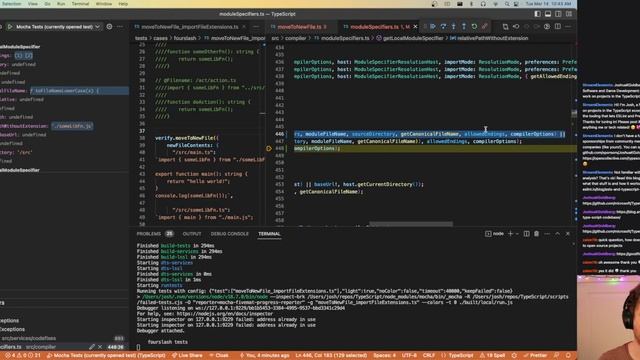Click the horizontal scrollbar in the code editor
This screenshot has width=640, height=360.
pos(411,224)
